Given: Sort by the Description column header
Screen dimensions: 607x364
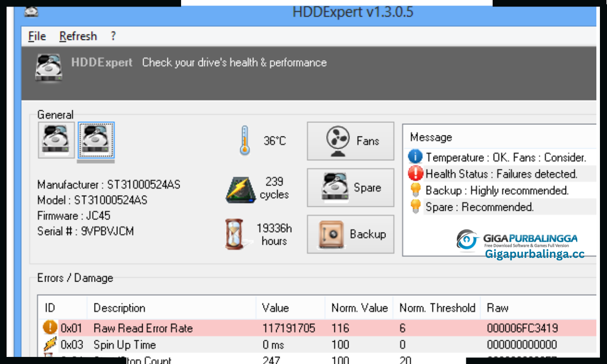Looking at the screenshot, I should pyautogui.click(x=172, y=308).
